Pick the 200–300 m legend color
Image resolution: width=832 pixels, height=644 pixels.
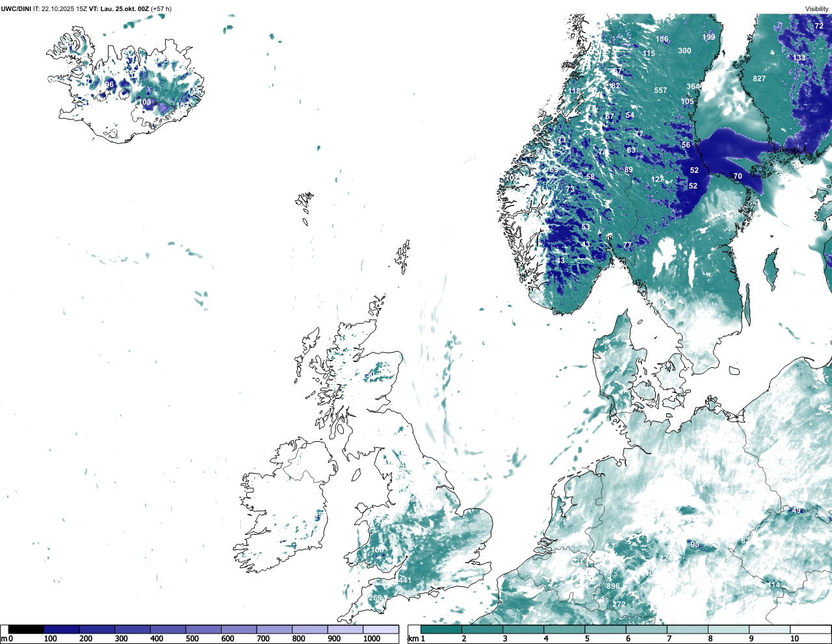97,629
